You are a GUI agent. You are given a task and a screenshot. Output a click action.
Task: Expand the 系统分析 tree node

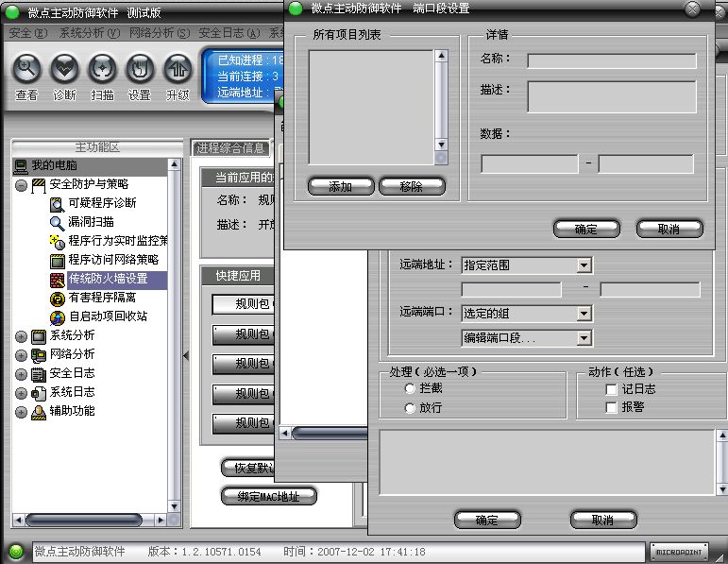pyautogui.click(x=22, y=335)
